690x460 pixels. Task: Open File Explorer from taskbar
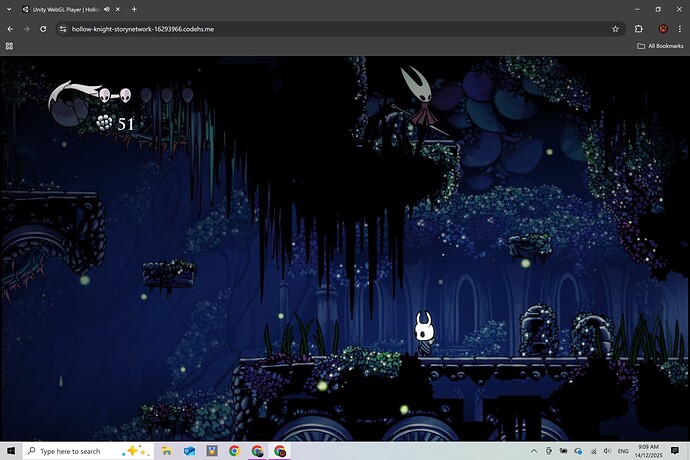click(x=166, y=451)
